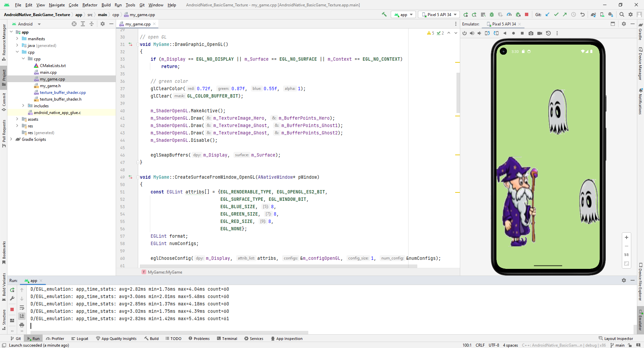
Task: Expand the Gradle Scripts node
Action: pos(11,139)
